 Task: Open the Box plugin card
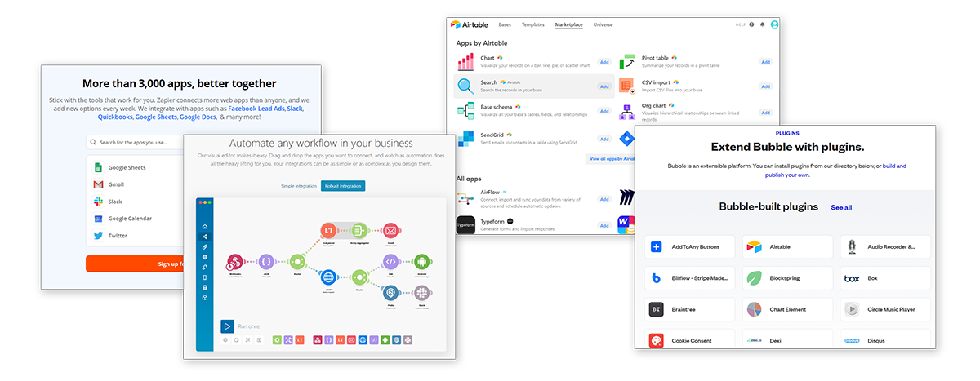(884, 278)
